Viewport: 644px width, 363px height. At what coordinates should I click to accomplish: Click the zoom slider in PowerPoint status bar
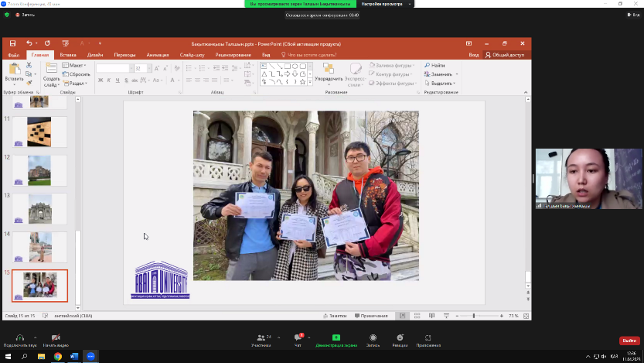click(x=473, y=316)
